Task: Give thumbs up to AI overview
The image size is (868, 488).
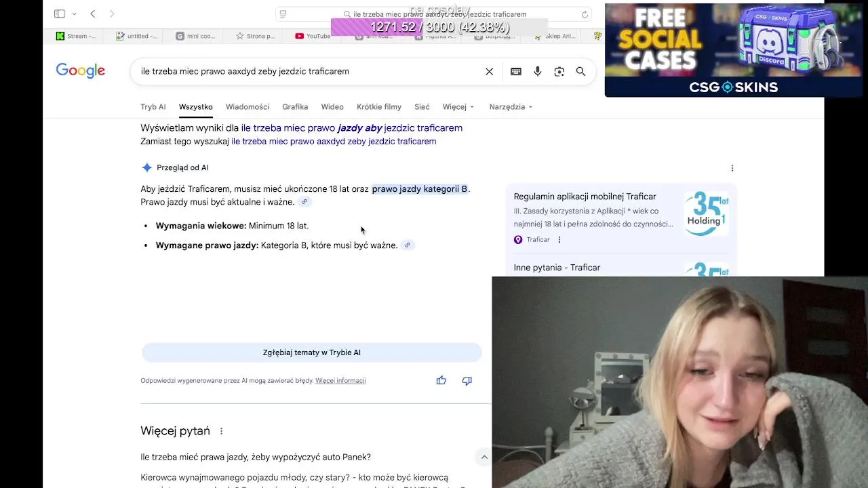Action: [441, 380]
